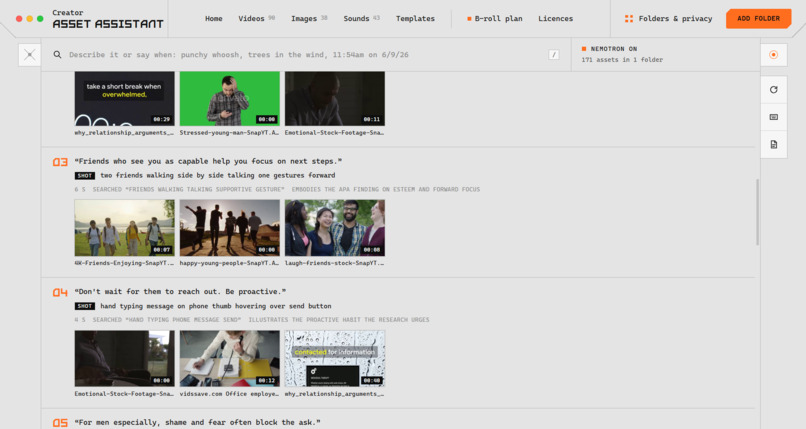Click the page vertical scrollbar thumb
The height and width of the screenshot is (429, 806).
[x=757, y=212]
